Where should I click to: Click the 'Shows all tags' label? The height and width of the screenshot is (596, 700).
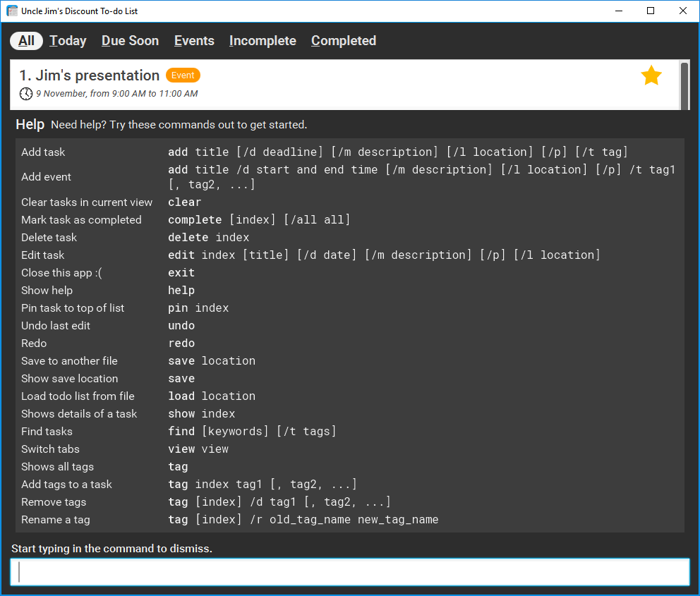58,467
